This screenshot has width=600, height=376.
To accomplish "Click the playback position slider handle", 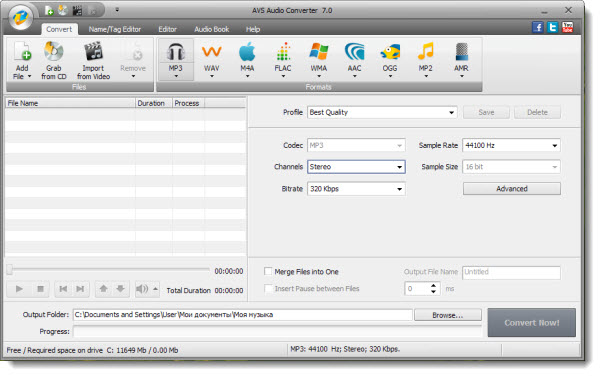I will coord(10,270).
